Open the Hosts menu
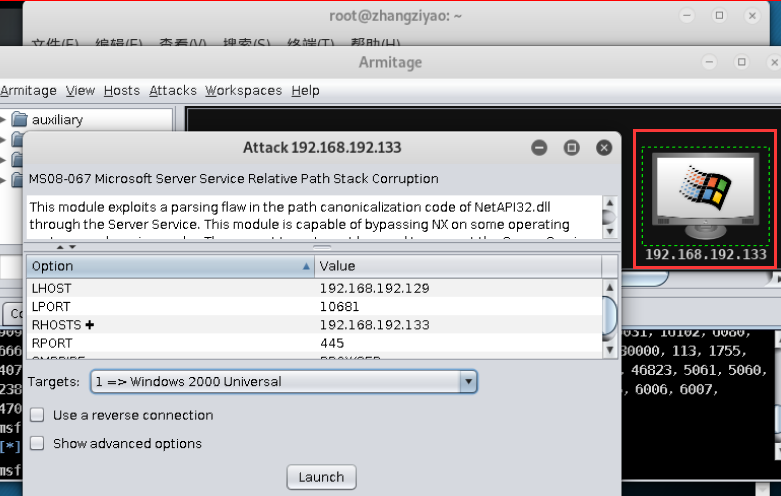 (122, 91)
